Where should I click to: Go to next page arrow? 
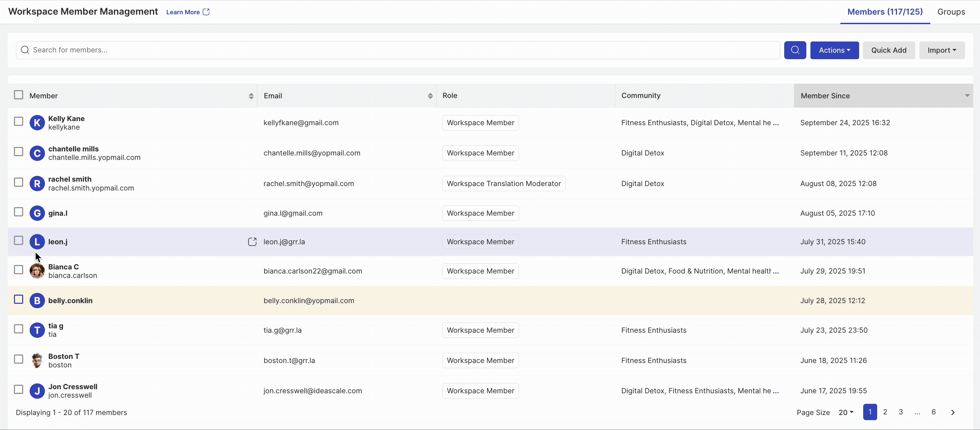click(953, 413)
